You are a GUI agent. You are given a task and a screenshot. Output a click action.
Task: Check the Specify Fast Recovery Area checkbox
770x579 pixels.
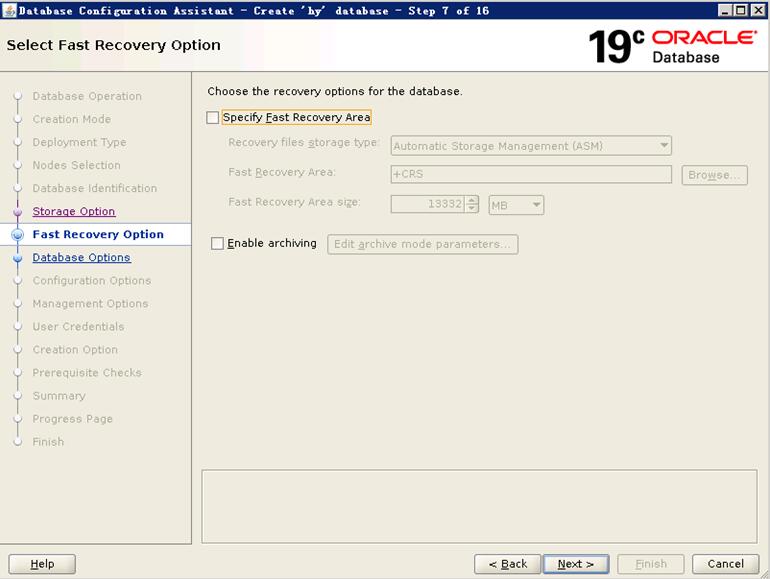point(213,117)
